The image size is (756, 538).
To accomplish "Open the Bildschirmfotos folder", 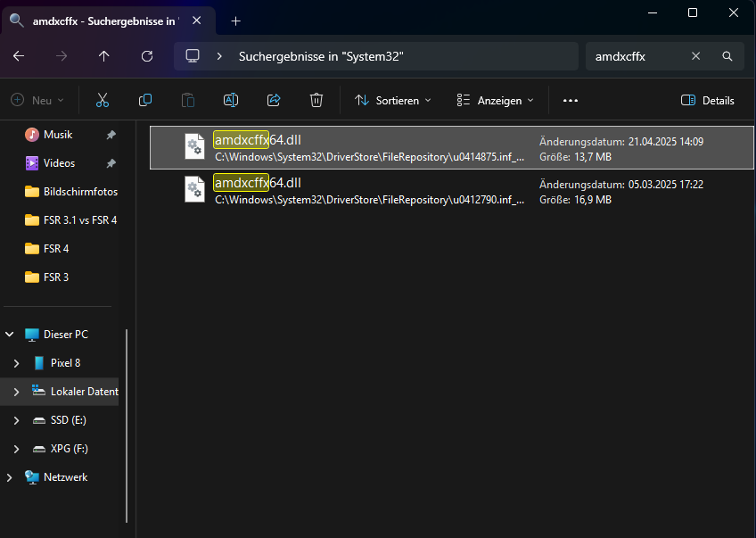I will click(71, 192).
